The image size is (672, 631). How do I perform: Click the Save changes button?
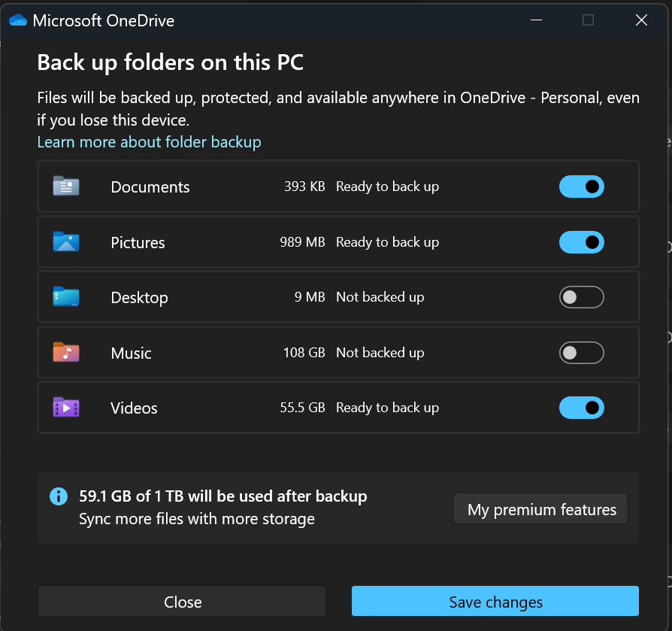[x=494, y=601]
